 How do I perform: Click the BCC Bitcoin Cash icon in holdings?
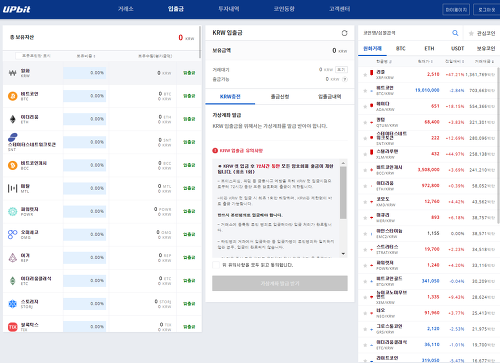click(12, 165)
